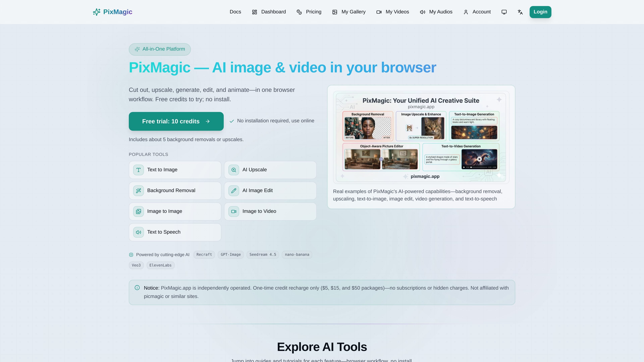Screen dimensions: 644x362
Task: Open My Audios from navigation
Action: click(436, 12)
